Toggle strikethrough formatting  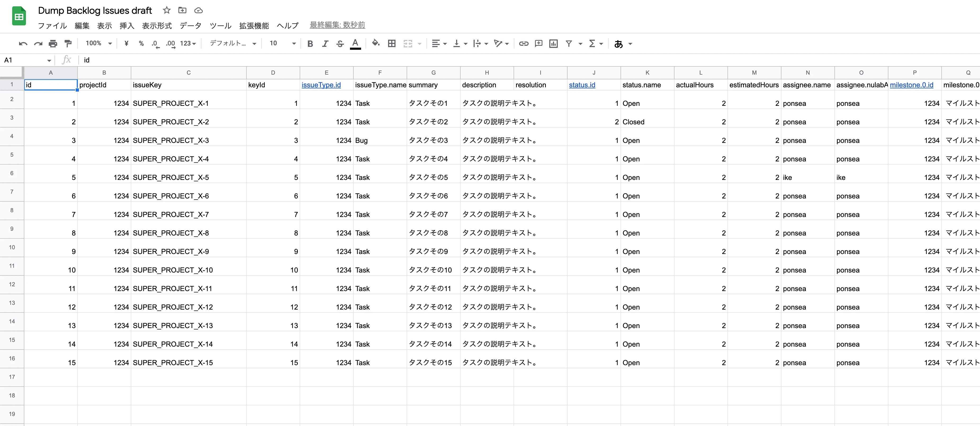point(340,44)
